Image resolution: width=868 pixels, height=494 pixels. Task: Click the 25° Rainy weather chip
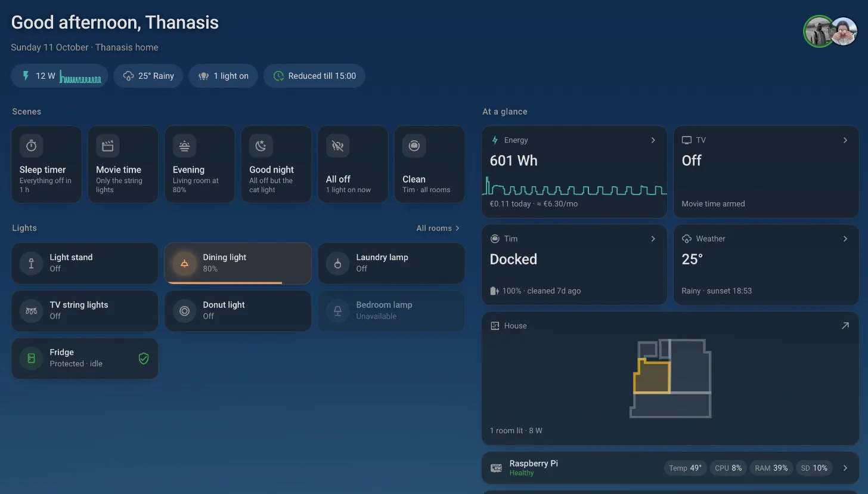tap(148, 76)
